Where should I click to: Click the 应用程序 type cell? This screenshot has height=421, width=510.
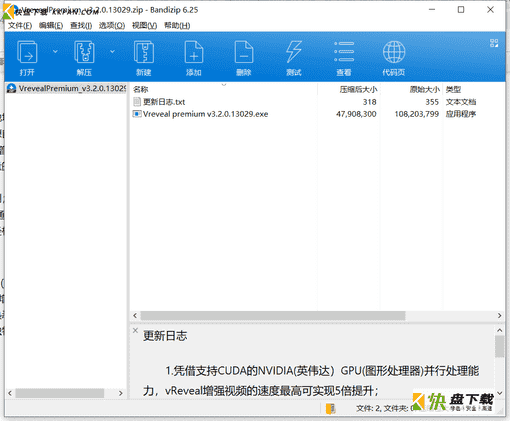[x=461, y=114]
